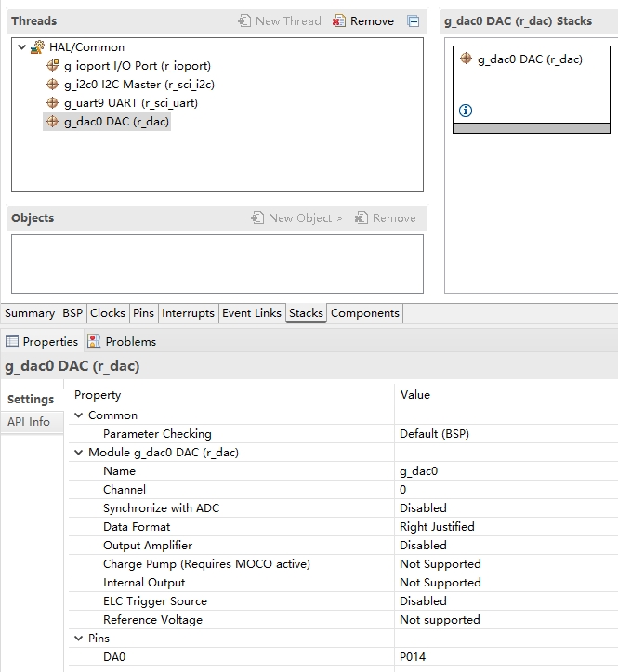Select g_ioport I/O Port (r_ioport) module
618x672 pixels.
coord(138,66)
